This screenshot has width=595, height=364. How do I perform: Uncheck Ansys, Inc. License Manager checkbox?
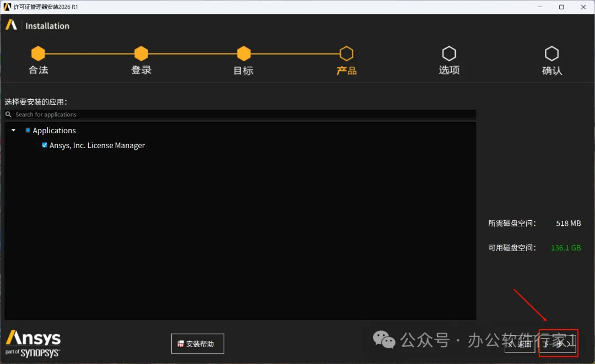click(45, 145)
